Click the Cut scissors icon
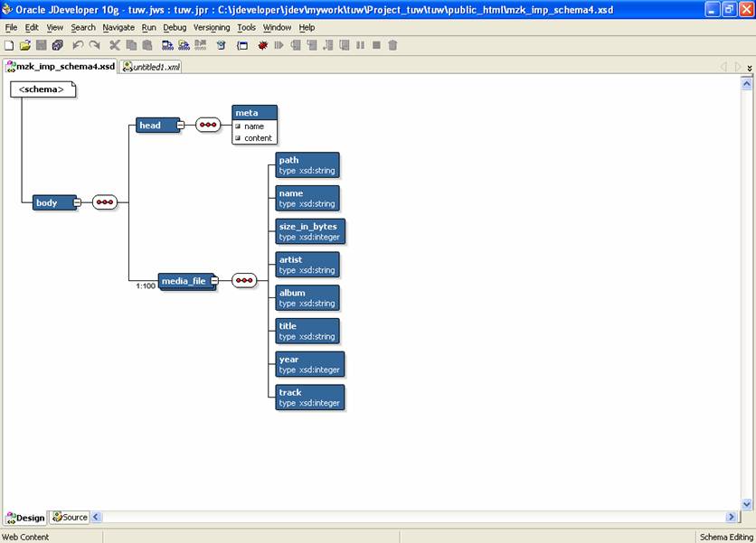 click(115, 45)
